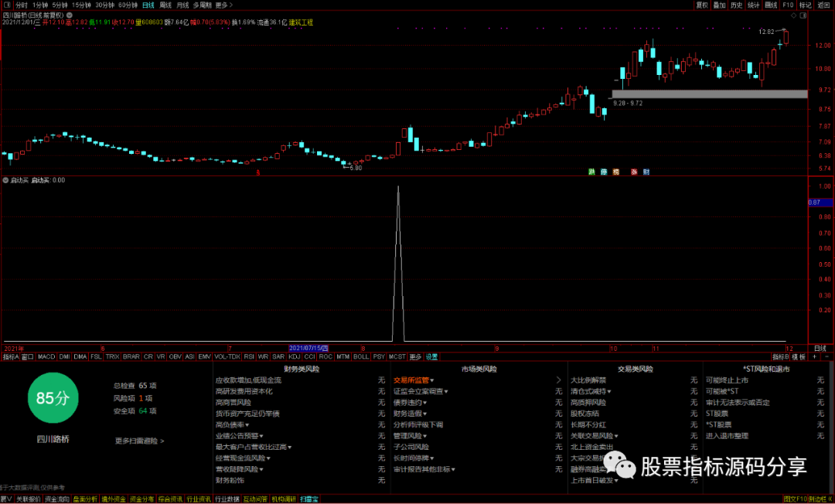Click the 停 event marker on chart
The height and width of the screenshot is (504, 835).
coord(604,172)
